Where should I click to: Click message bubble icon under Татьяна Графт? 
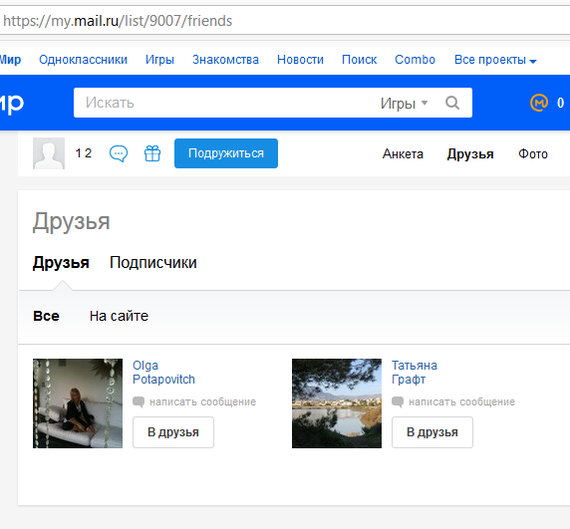(398, 402)
